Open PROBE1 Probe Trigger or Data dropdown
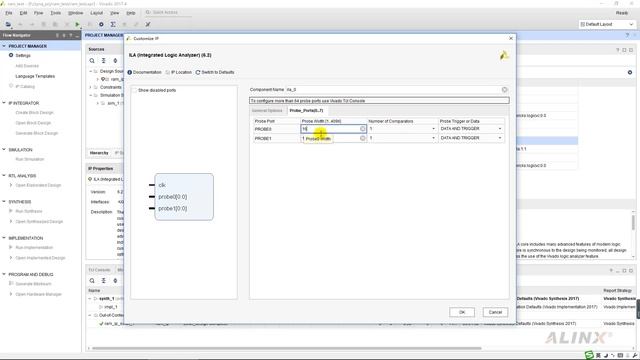 pyautogui.click(x=500, y=138)
